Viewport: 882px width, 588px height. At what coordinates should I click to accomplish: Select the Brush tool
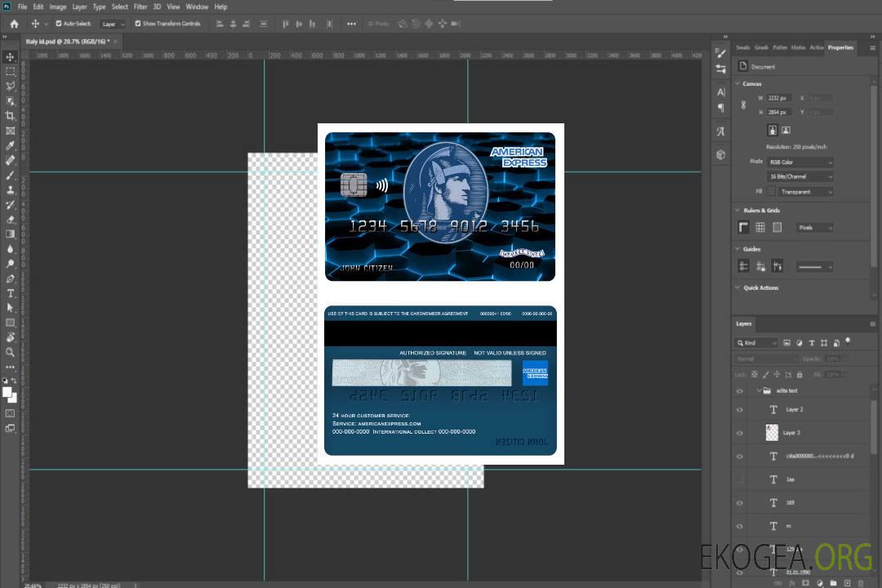click(x=10, y=175)
